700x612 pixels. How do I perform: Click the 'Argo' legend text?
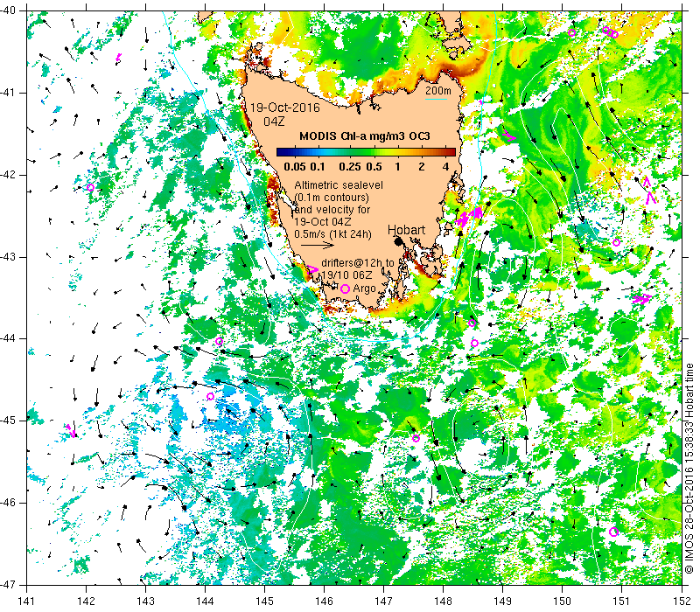[x=364, y=289]
